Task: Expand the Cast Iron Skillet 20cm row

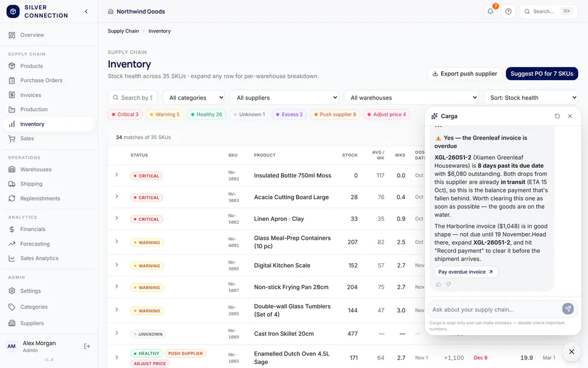Action: coord(116,333)
